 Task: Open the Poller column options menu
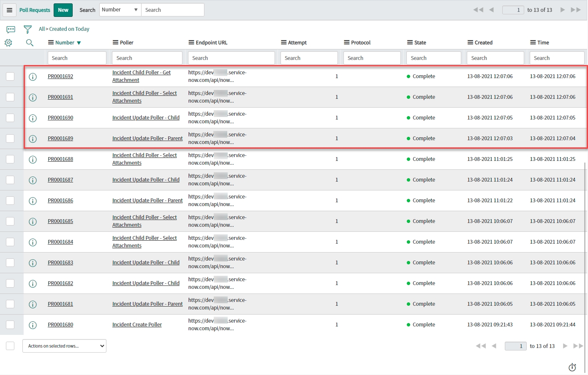click(x=115, y=43)
